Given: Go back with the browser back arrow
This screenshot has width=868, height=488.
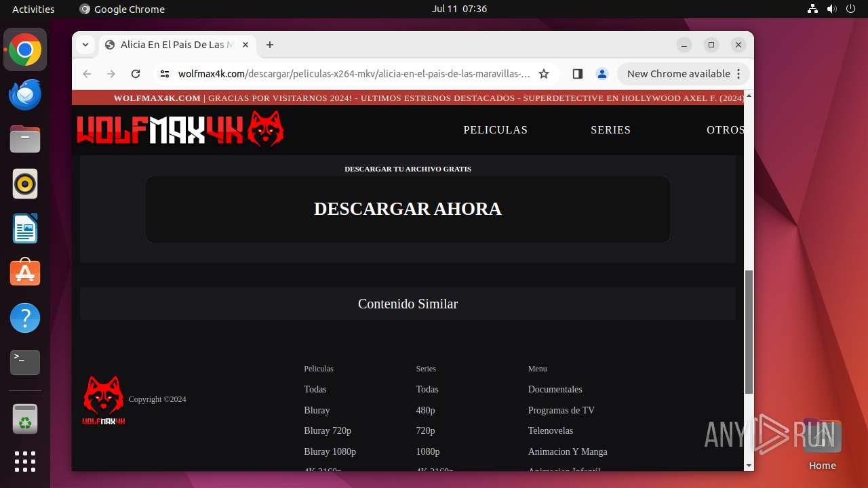Looking at the screenshot, I should 87,74.
